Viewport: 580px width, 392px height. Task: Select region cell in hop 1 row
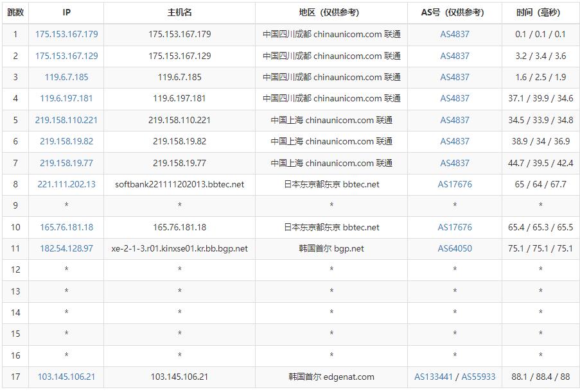click(331, 35)
